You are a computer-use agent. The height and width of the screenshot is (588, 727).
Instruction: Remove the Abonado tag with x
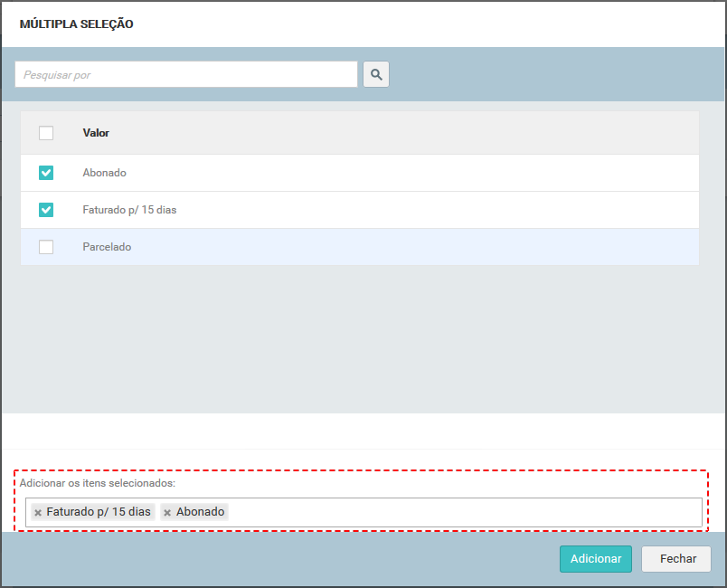(167, 512)
